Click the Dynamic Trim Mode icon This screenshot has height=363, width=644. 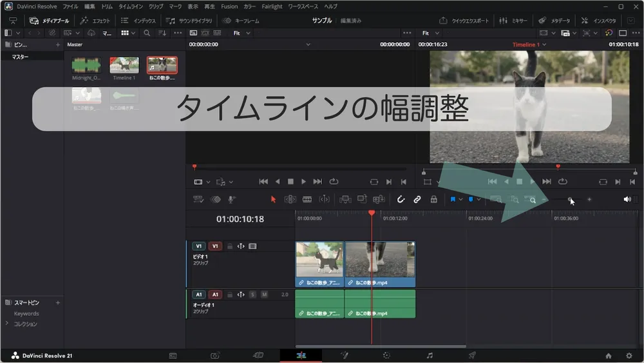(324, 199)
